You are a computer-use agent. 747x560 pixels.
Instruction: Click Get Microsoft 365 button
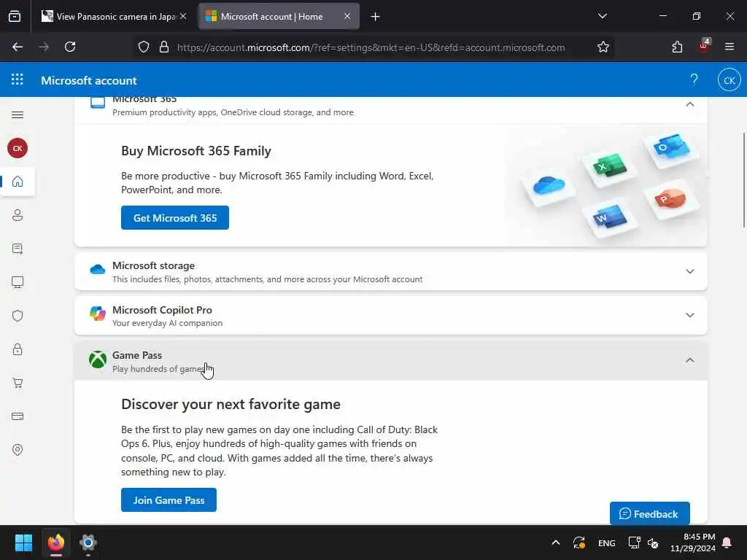coord(175,217)
